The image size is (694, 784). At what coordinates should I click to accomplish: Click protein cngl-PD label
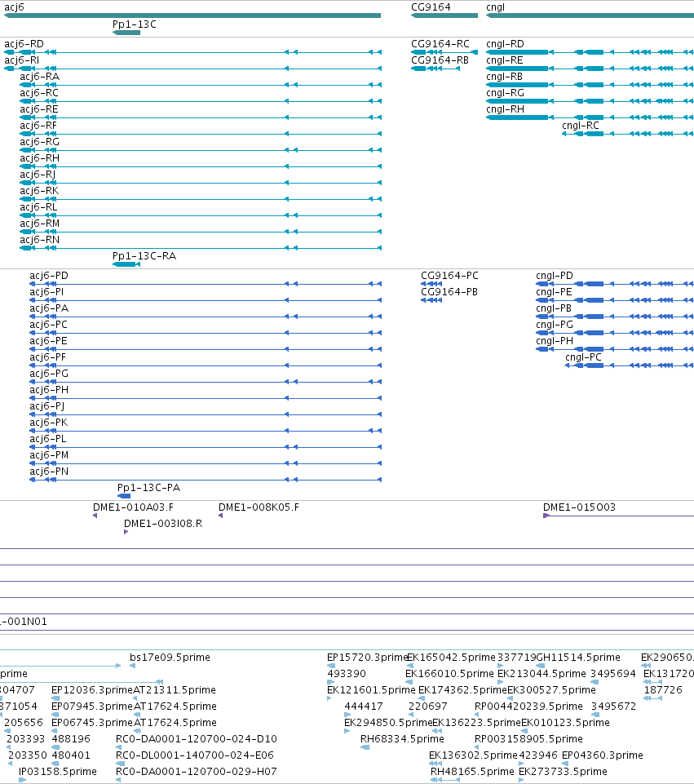click(555, 276)
